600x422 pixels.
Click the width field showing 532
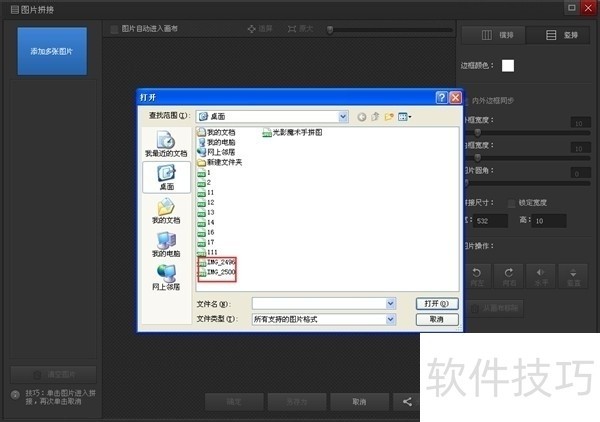tap(491, 221)
